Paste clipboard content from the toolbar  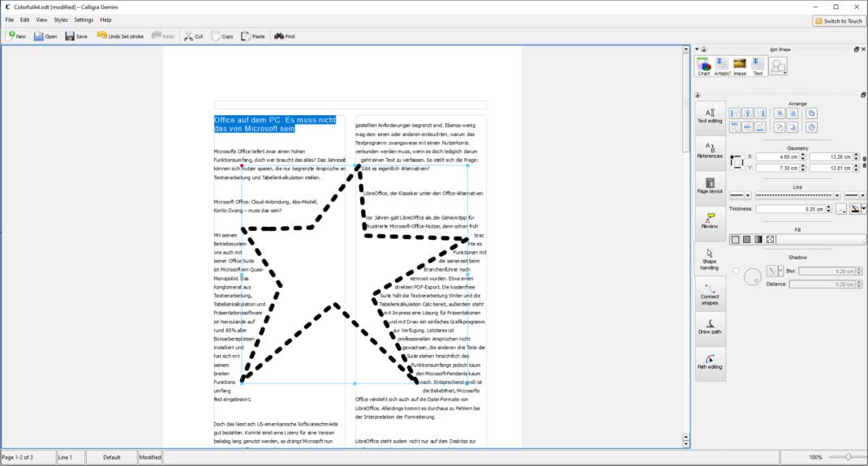click(253, 36)
